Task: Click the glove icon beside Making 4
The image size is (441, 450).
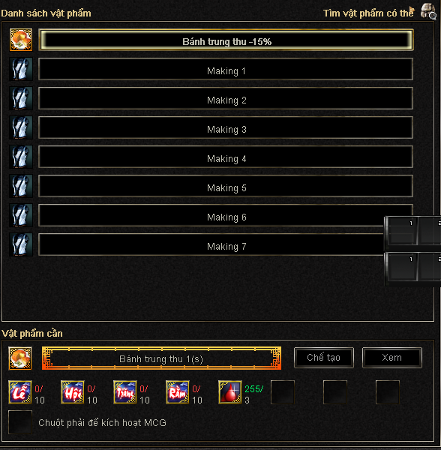Action: click(x=21, y=157)
